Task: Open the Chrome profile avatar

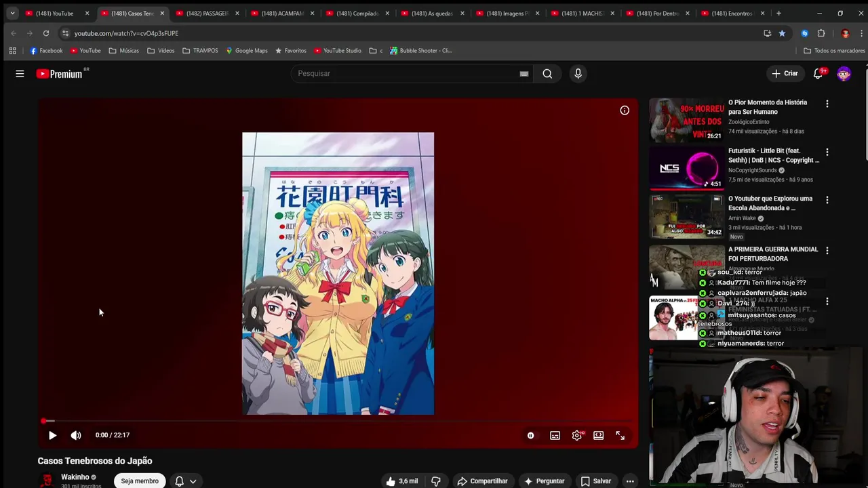Action: point(845,33)
